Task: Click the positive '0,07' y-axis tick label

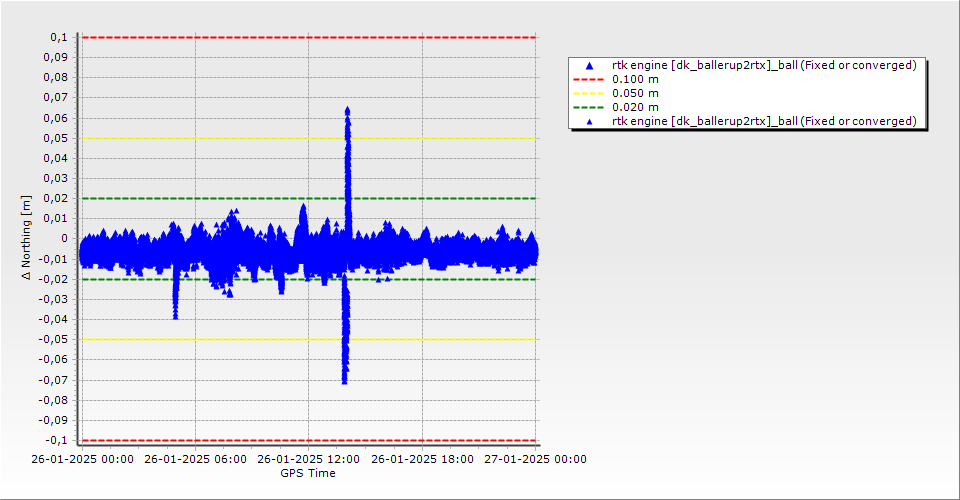Action: tap(56, 98)
